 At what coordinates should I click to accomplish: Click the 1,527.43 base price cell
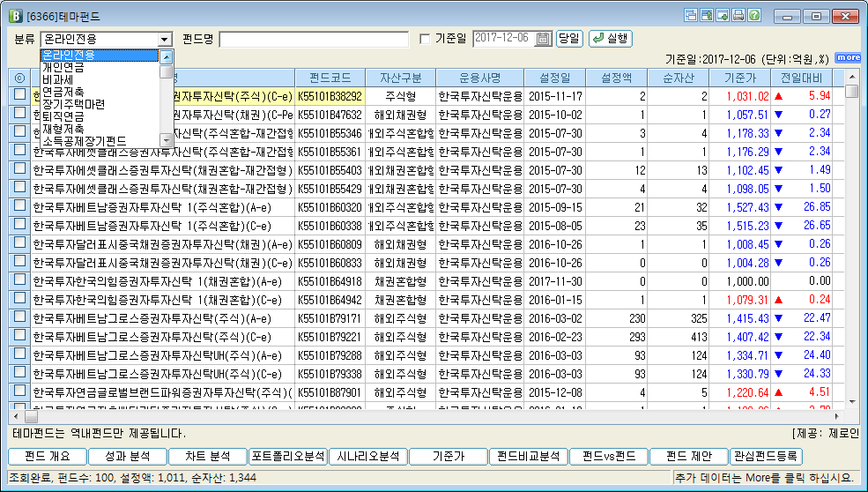[x=739, y=207]
